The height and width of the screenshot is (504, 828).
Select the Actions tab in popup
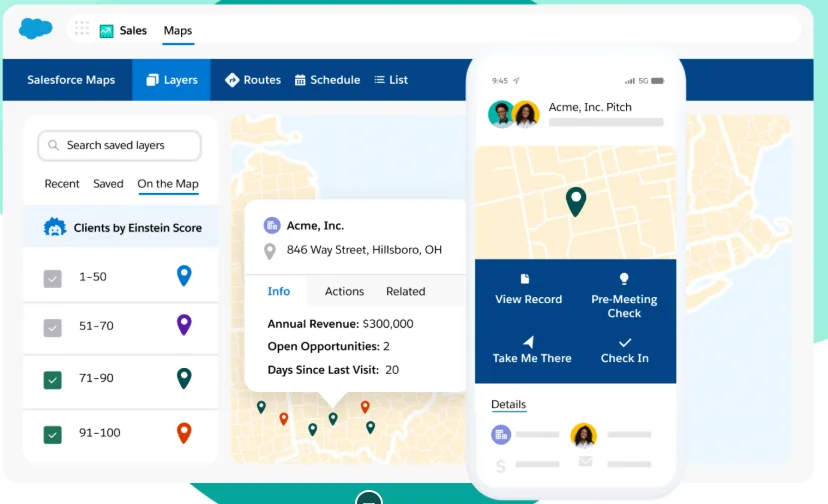click(x=344, y=291)
